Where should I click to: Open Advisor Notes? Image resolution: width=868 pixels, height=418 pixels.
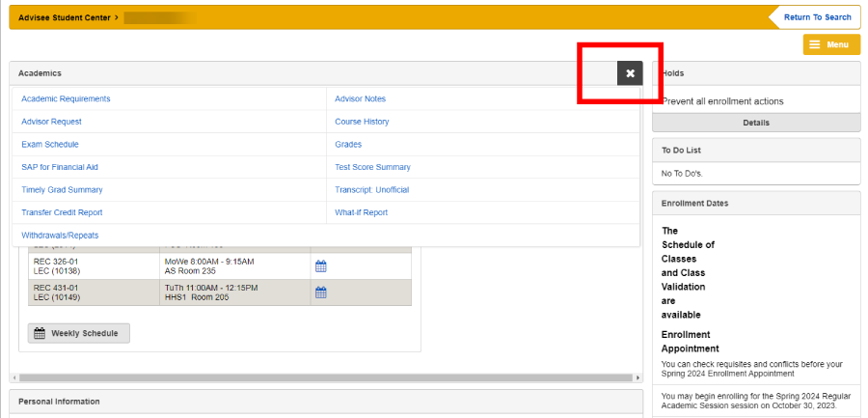[360, 98]
